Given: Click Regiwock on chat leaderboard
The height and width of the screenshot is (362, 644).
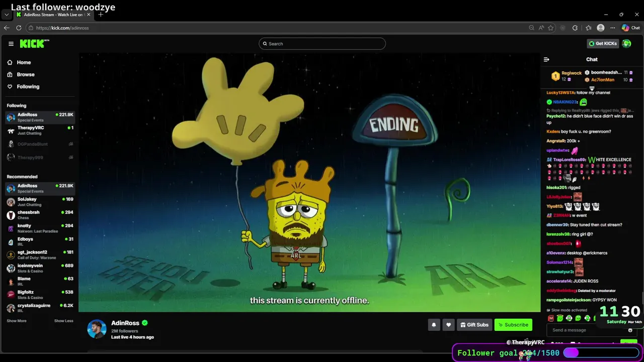Looking at the screenshot, I should (572, 73).
